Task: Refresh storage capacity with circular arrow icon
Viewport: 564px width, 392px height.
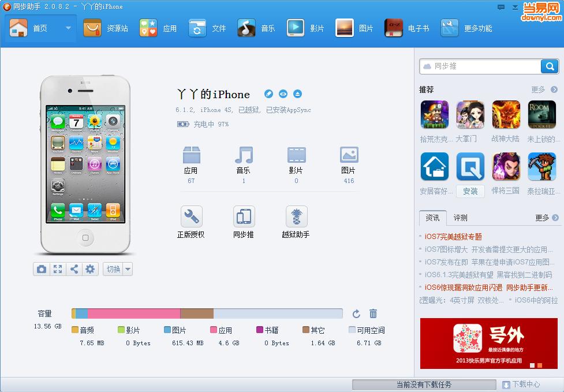Action: pos(356,313)
